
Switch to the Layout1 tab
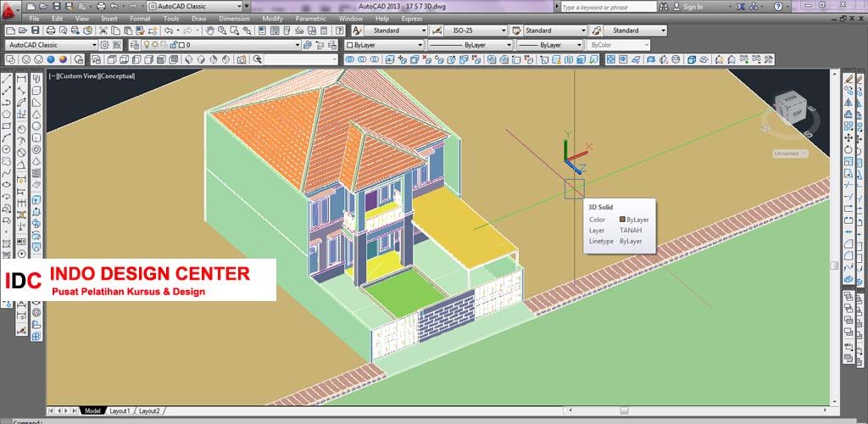(120, 410)
